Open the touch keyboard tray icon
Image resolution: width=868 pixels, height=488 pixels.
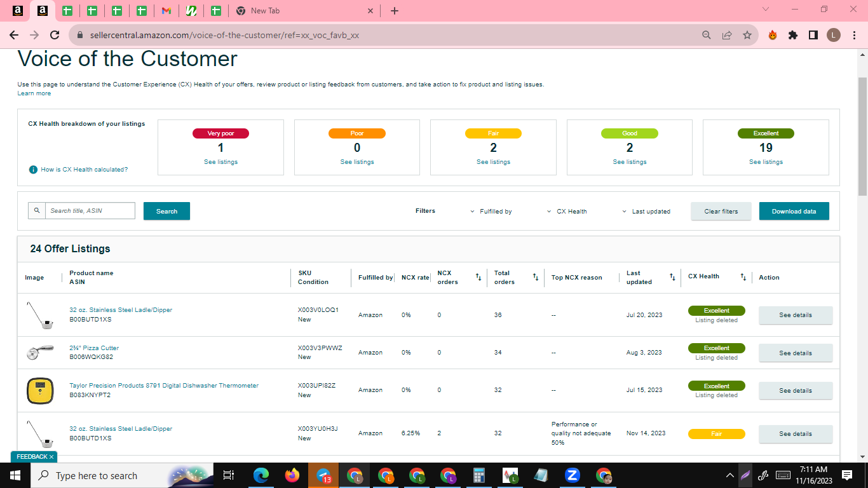pyautogui.click(x=783, y=475)
